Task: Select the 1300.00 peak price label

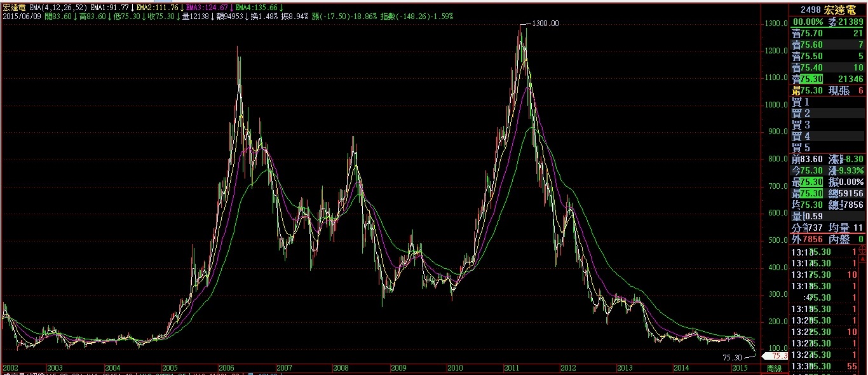Action: click(x=545, y=24)
